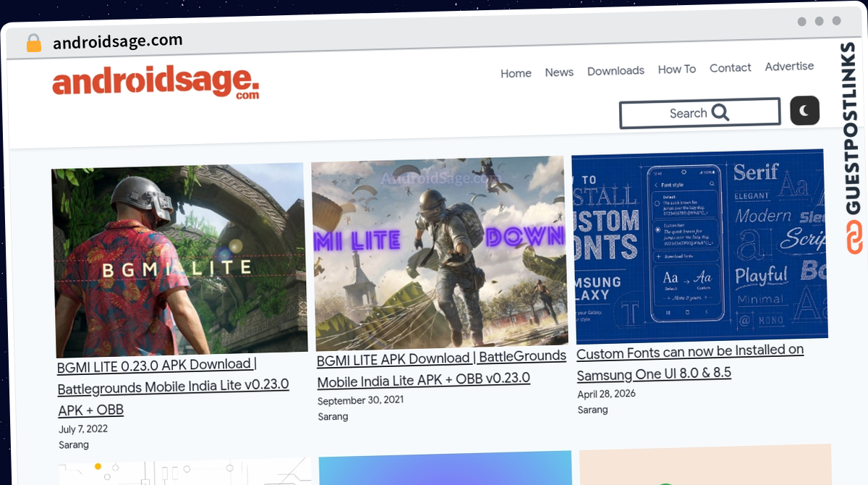Screen dimensions: 868x485
Task: Open the BGMI LITE 0.23.0 APK Download article link
Action: tap(174, 387)
